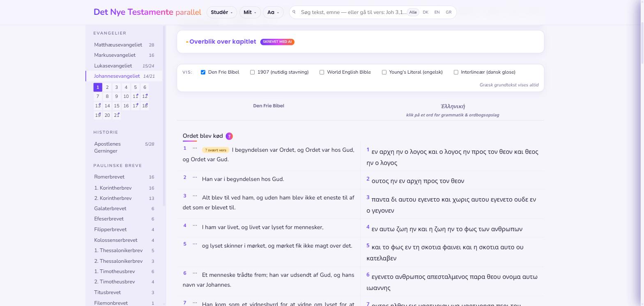Select chapter 10 in the chapter grid
644x306 pixels.
click(126, 96)
